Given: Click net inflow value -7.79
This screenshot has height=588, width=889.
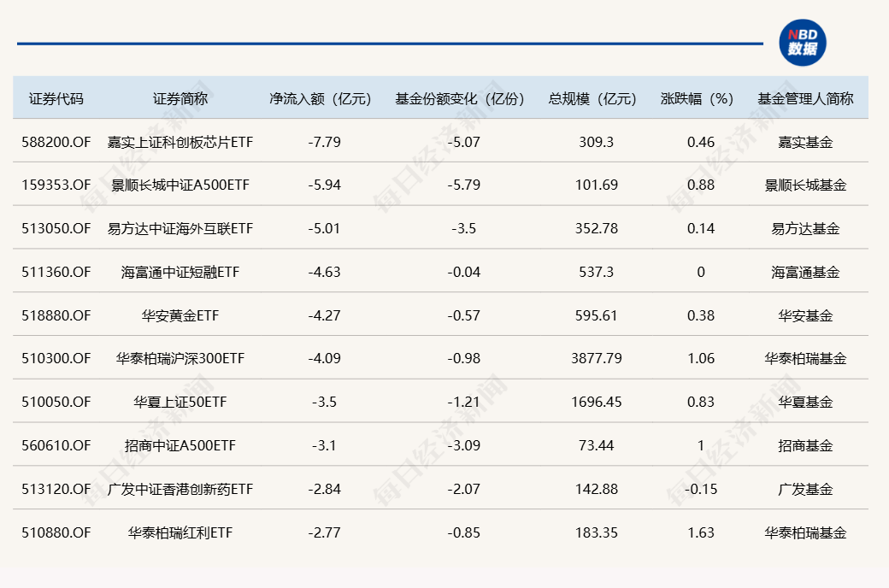Looking at the screenshot, I should click(x=324, y=142).
